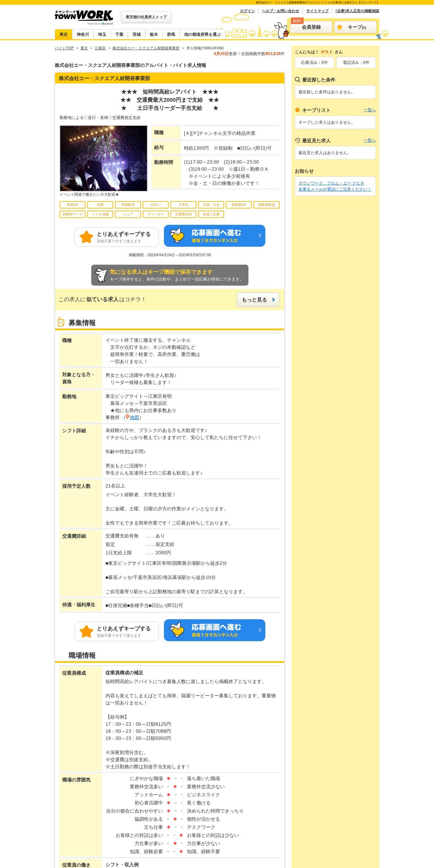Click the 交通費支給 tag
This screenshot has height=868, width=434.
(183, 214)
